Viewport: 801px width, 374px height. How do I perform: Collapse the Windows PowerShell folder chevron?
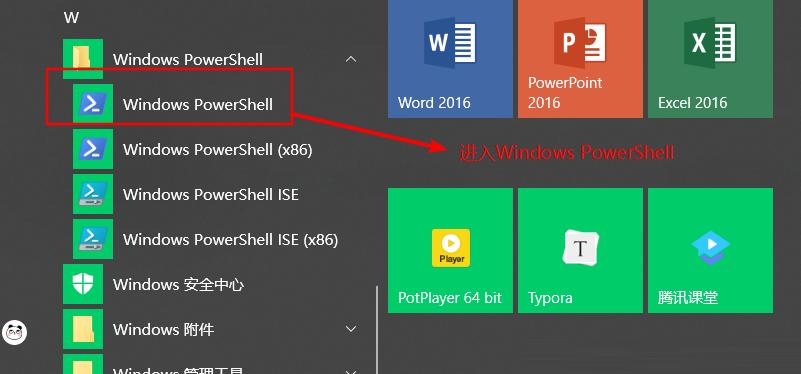(350, 59)
